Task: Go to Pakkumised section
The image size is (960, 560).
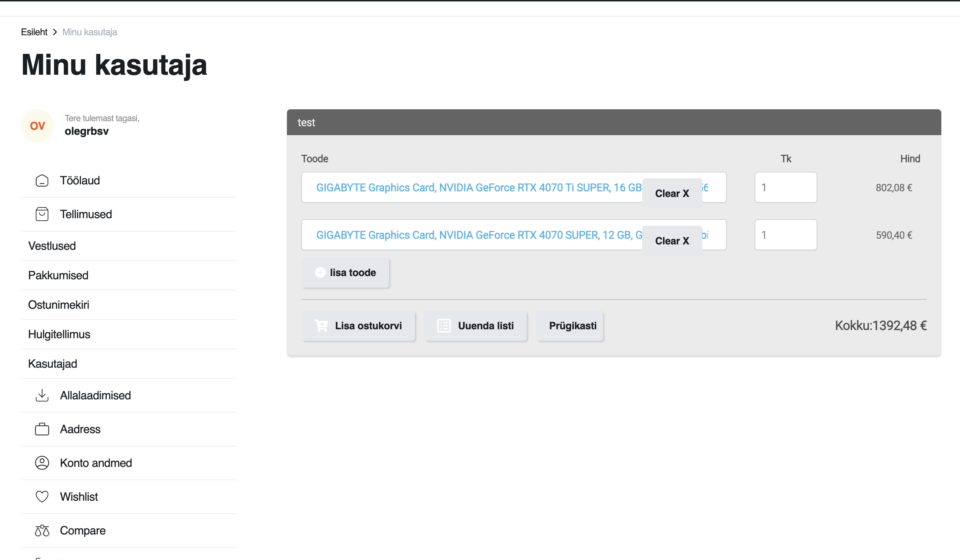Action: 129,275
